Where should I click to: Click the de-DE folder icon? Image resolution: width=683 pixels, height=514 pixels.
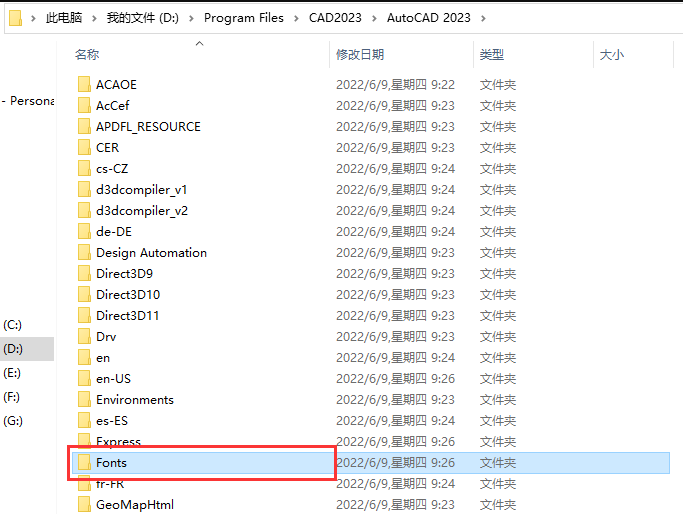tap(84, 231)
